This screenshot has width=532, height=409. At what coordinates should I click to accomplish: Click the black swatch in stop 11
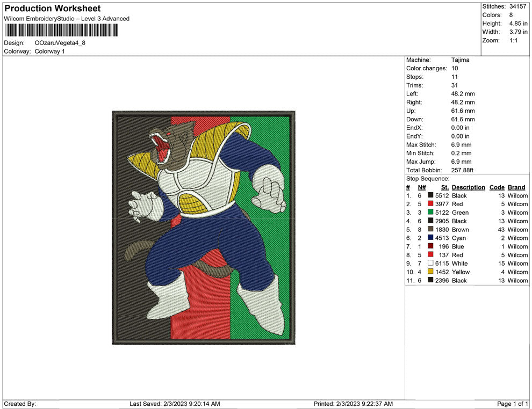click(x=430, y=280)
